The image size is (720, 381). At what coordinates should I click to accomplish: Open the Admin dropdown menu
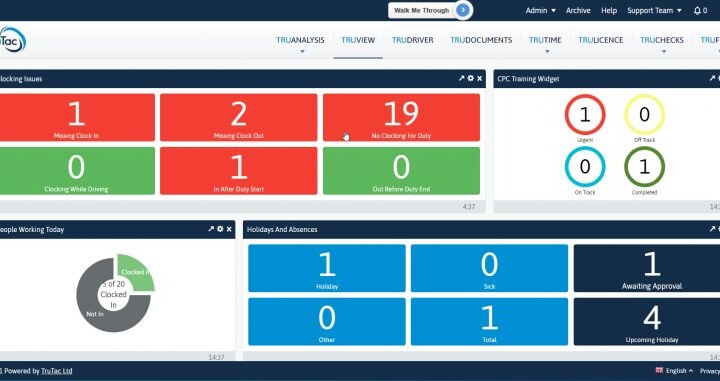[540, 11]
